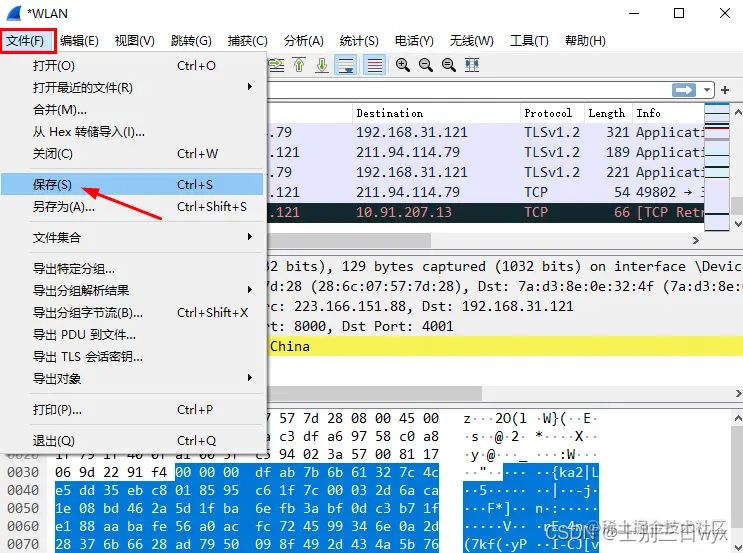Click the packet list horizontal scrollbar thumb
Screen dimensions: 743x553
point(349,240)
